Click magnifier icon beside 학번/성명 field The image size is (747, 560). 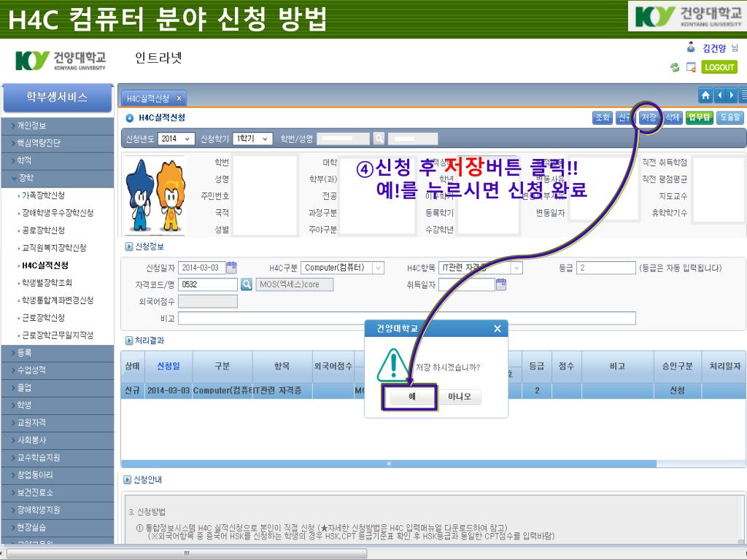click(379, 139)
